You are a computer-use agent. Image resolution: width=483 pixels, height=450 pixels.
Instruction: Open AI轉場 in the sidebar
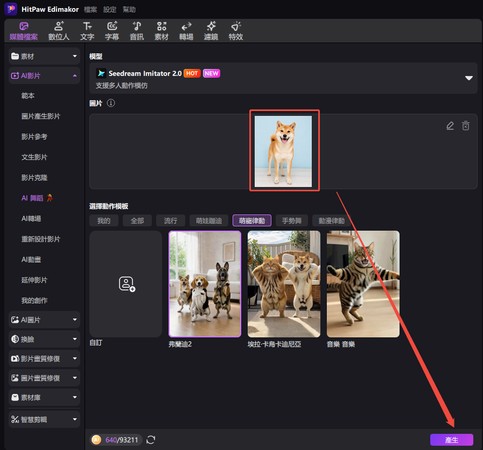point(31,219)
